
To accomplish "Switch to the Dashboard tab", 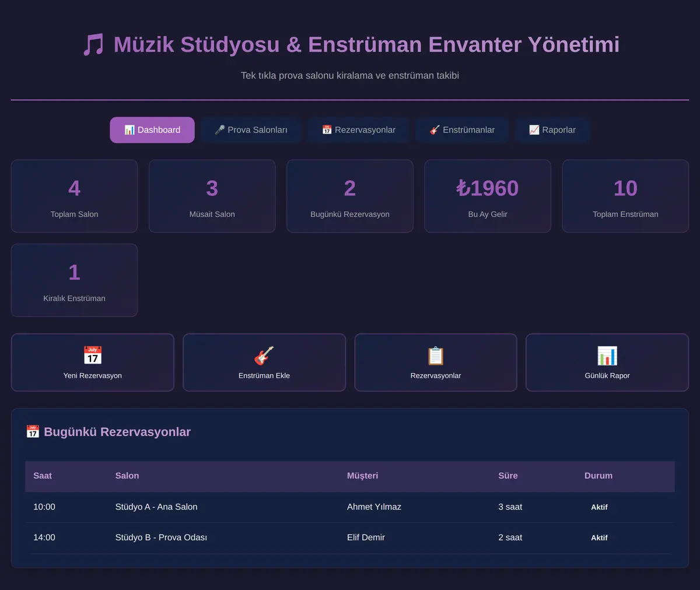I will (x=152, y=130).
